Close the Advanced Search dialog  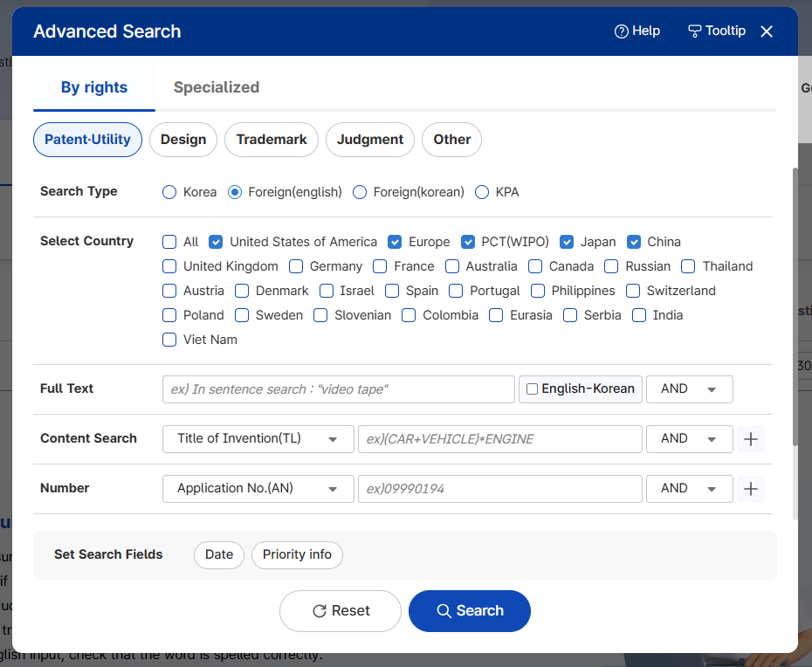point(767,31)
